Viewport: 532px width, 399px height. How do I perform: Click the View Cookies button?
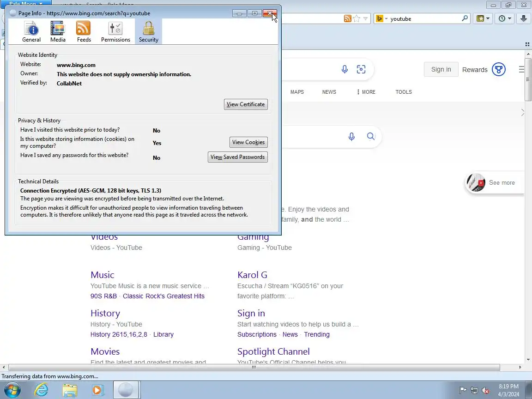pyautogui.click(x=248, y=142)
